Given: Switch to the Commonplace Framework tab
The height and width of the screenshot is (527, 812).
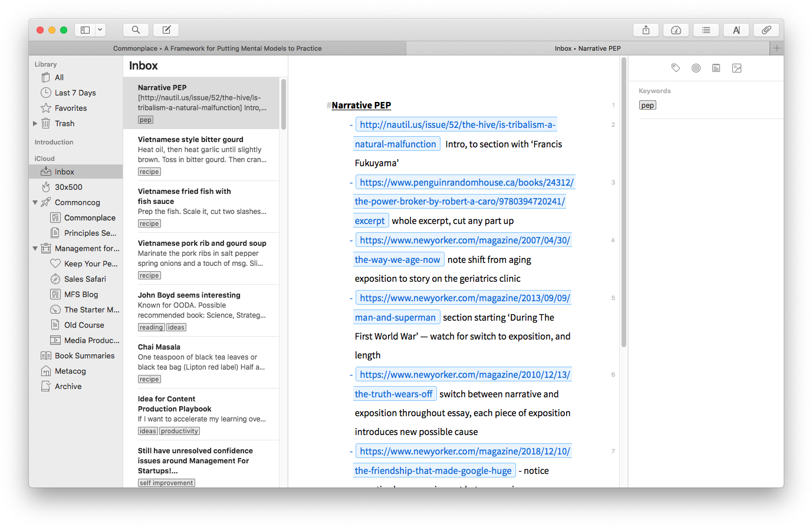Looking at the screenshot, I should [x=218, y=48].
